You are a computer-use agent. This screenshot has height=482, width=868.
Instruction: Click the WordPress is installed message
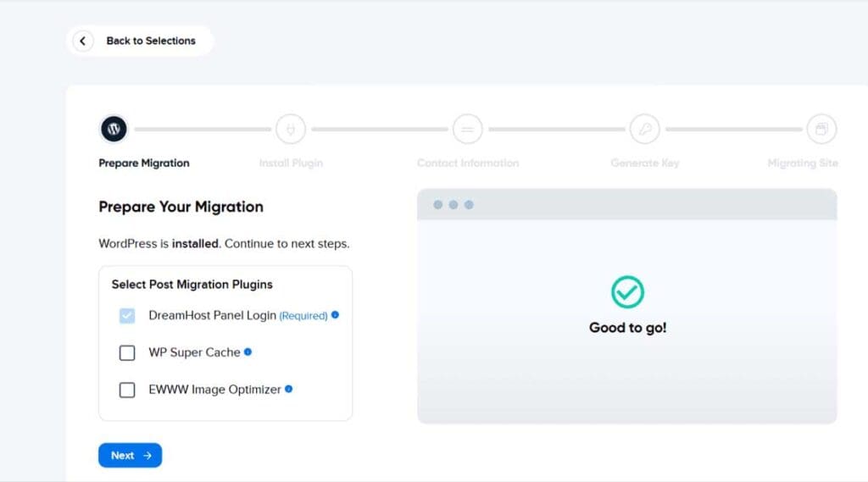tap(224, 244)
